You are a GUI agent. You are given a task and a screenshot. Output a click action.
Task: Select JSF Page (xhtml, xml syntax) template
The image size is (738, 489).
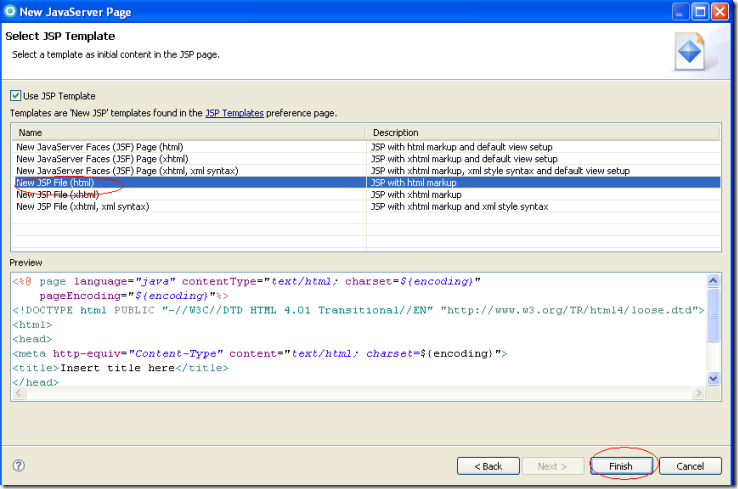(x=127, y=171)
